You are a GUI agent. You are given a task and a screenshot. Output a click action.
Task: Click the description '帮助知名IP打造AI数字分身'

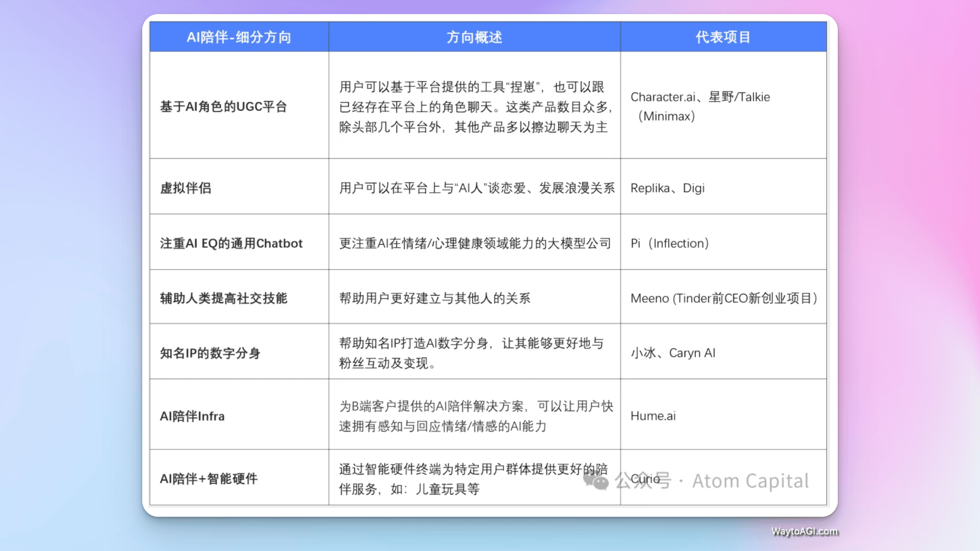pyautogui.click(x=471, y=353)
